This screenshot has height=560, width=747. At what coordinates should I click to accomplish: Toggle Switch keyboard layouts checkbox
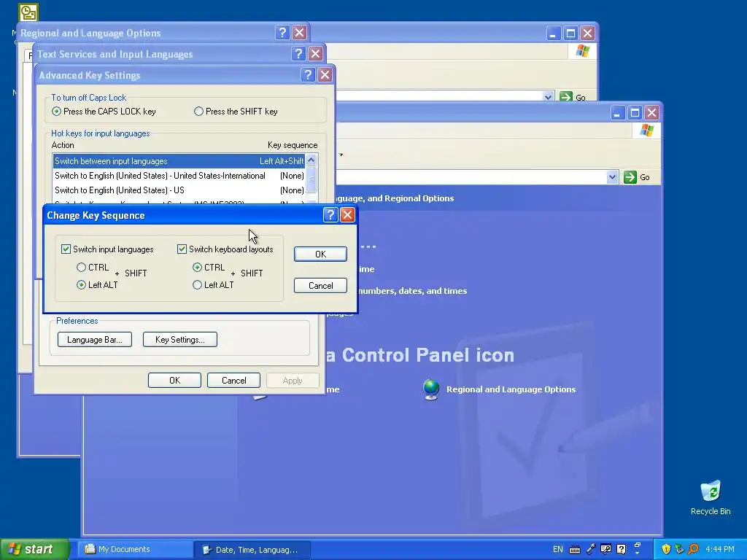tap(182, 249)
